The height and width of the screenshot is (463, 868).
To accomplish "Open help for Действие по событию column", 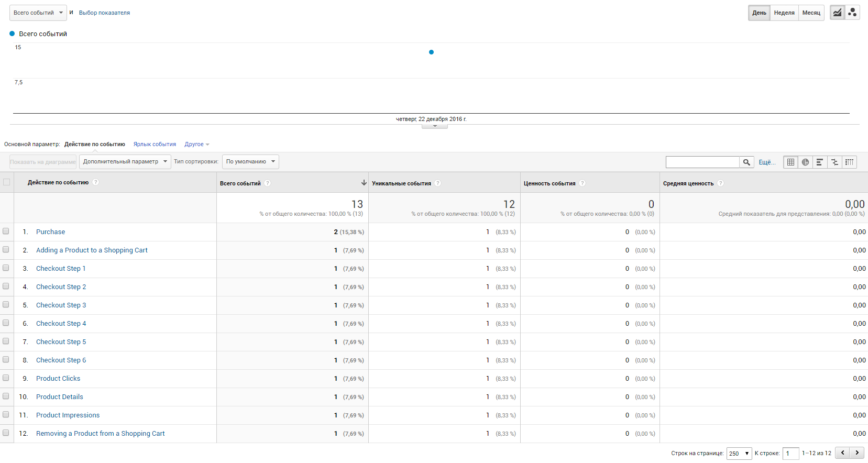I will coord(96,182).
